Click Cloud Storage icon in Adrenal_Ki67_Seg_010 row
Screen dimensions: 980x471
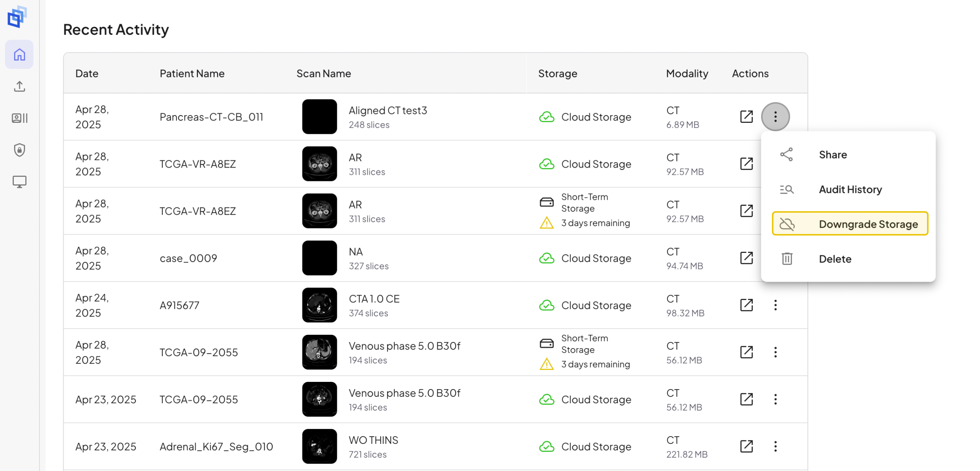pos(546,446)
